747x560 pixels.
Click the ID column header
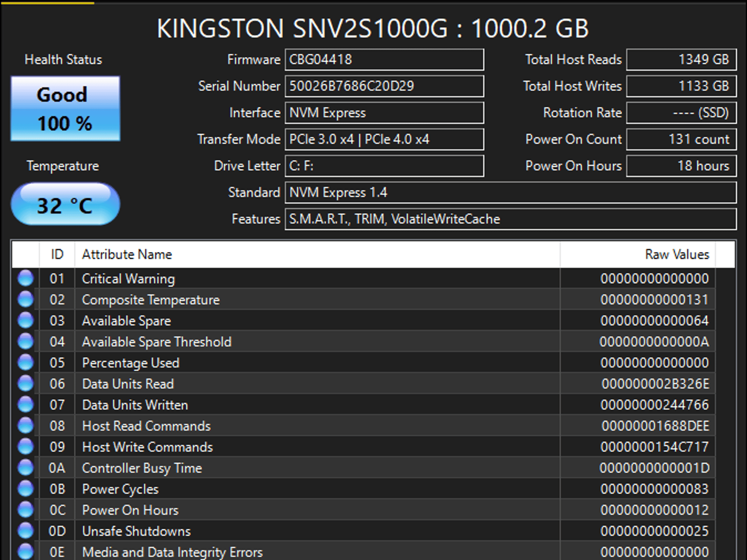pyautogui.click(x=57, y=254)
